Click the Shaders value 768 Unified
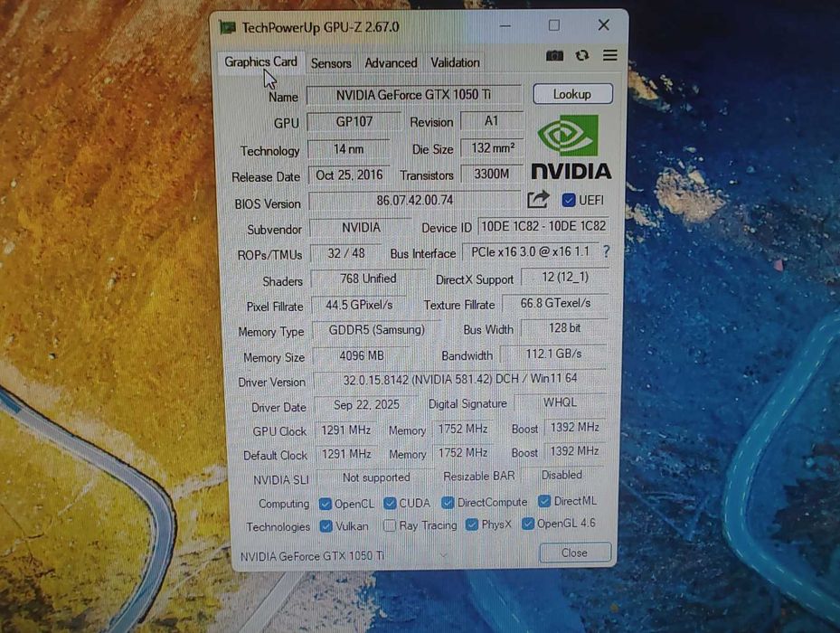 [x=368, y=279]
